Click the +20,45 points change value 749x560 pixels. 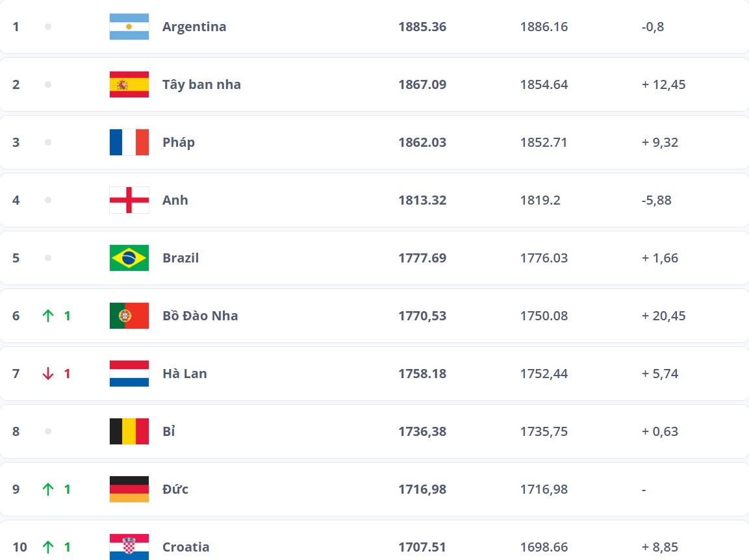(x=663, y=316)
